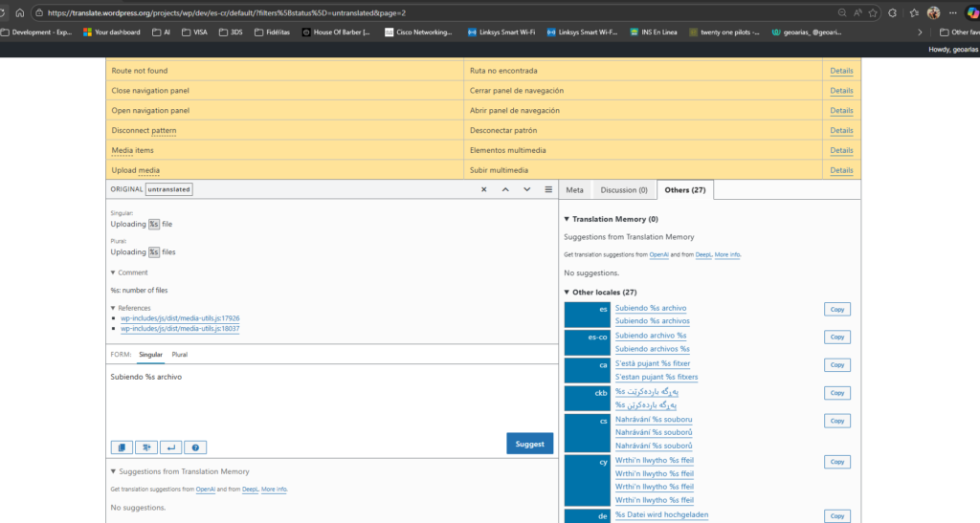The width and height of the screenshot is (980, 523).
Task: Switch to the Meta tab
Action: pos(574,190)
